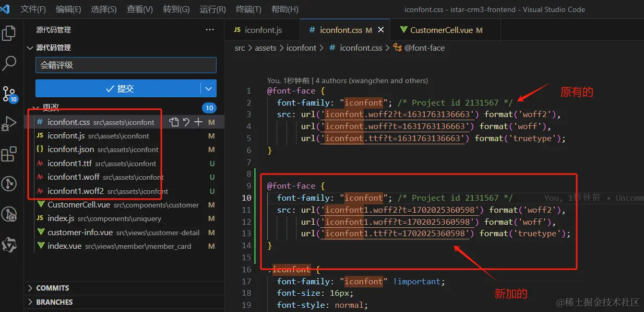Click line number 10 in the gutter
This screenshot has width=644, height=312.
tap(246, 198)
